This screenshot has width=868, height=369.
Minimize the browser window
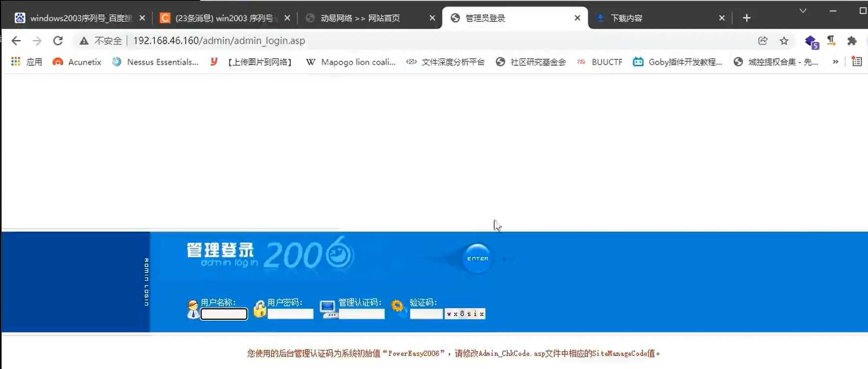tap(833, 10)
